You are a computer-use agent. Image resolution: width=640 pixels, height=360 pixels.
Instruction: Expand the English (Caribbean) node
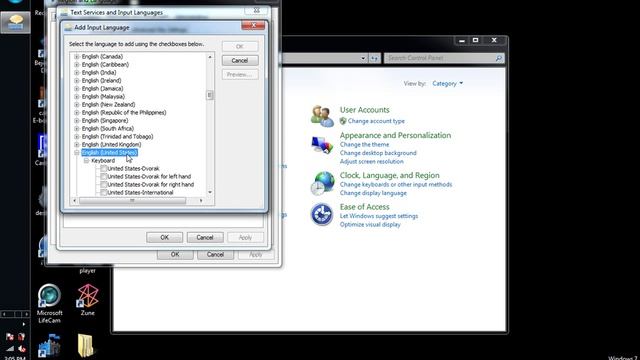pyautogui.click(x=77, y=64)
